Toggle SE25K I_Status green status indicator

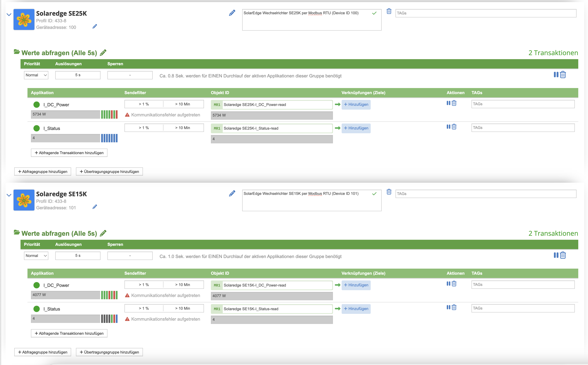(36, 128)
